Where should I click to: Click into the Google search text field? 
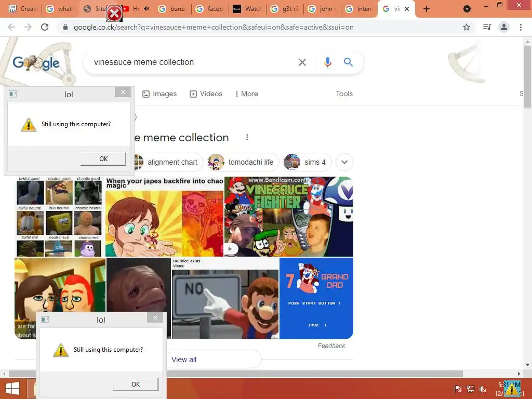(192, 62)
